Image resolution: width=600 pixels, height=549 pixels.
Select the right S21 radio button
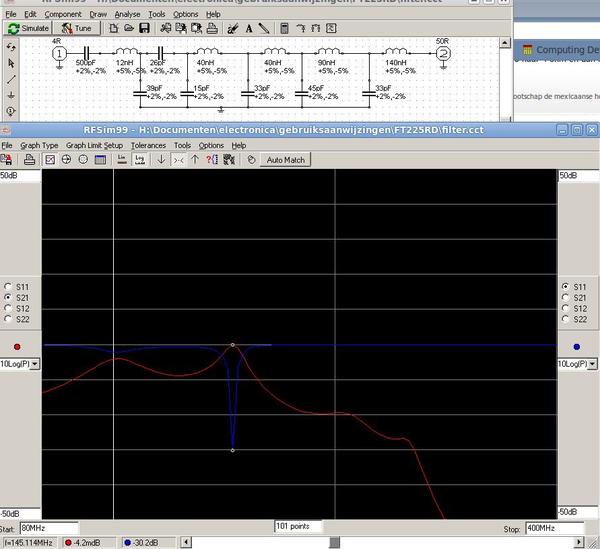[566, 298]
